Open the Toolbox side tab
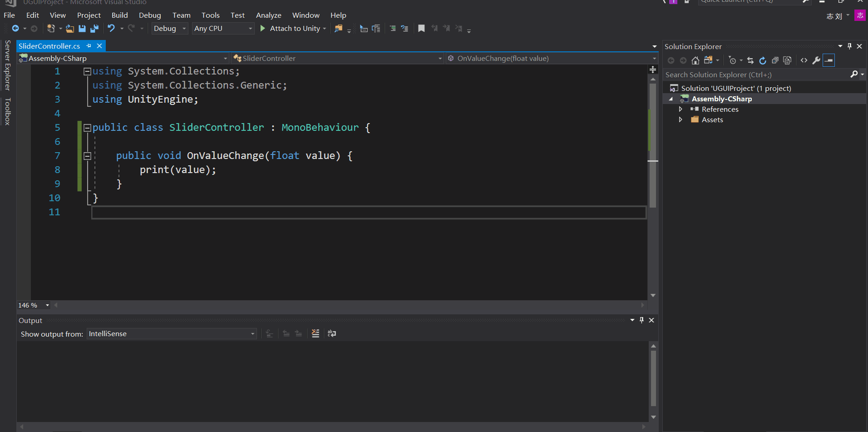The width and height of the screenshot is (868, 432). click(x=8, y=111)
